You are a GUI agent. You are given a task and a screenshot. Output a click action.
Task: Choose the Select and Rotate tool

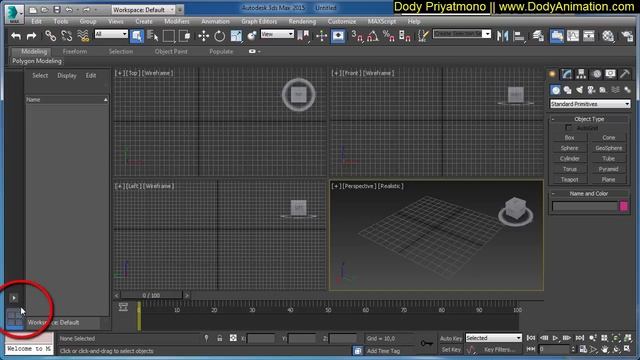pos(220,36)
